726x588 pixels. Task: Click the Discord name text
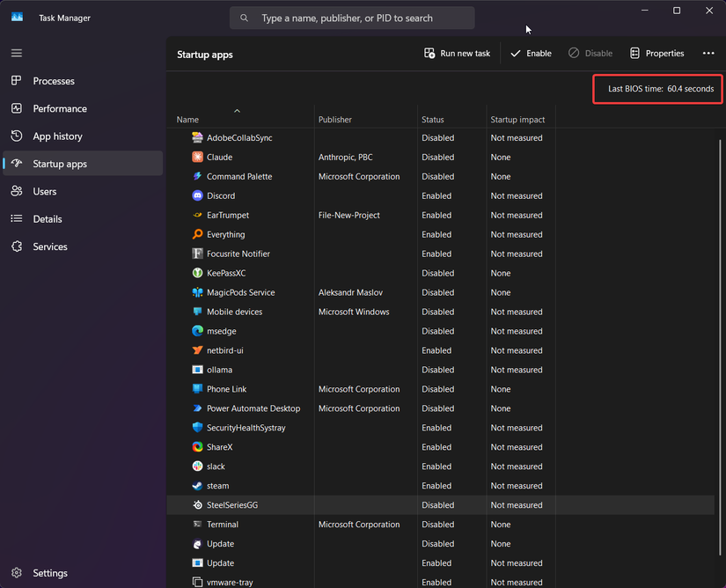[221, 195]
